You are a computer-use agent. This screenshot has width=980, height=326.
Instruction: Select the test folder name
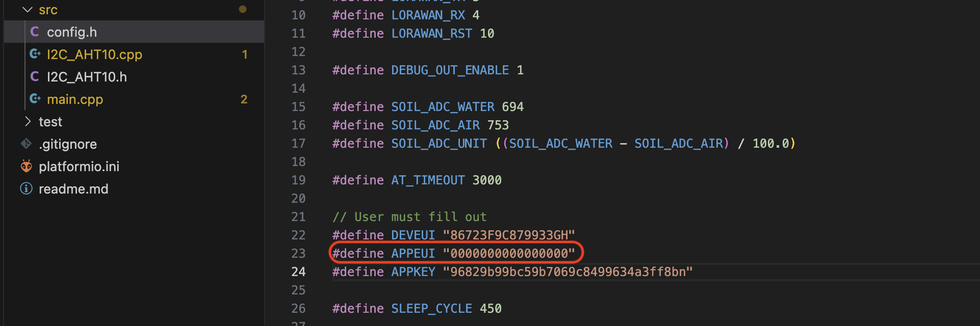[x=50, y=122]
